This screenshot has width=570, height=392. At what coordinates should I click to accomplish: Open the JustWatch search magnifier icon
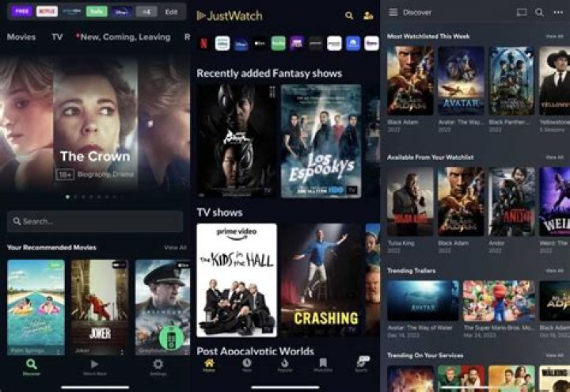349,15
